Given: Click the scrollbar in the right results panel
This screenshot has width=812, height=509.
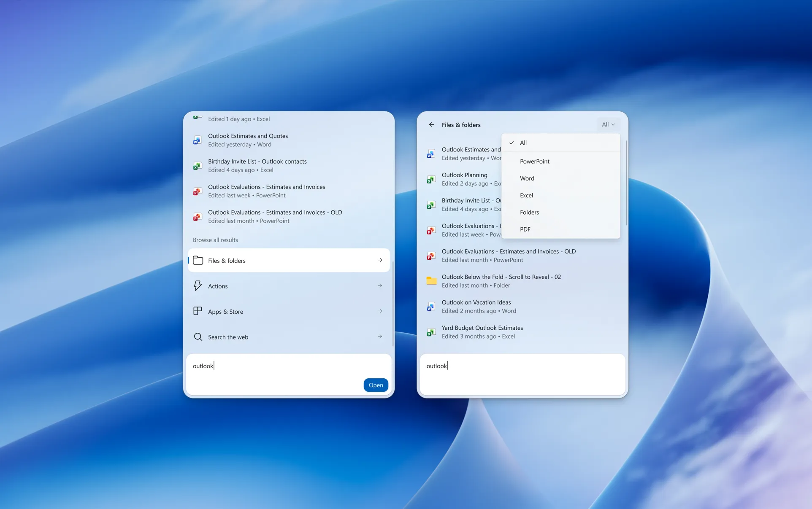Looking at the screenshot, I should tap(626, 183).
